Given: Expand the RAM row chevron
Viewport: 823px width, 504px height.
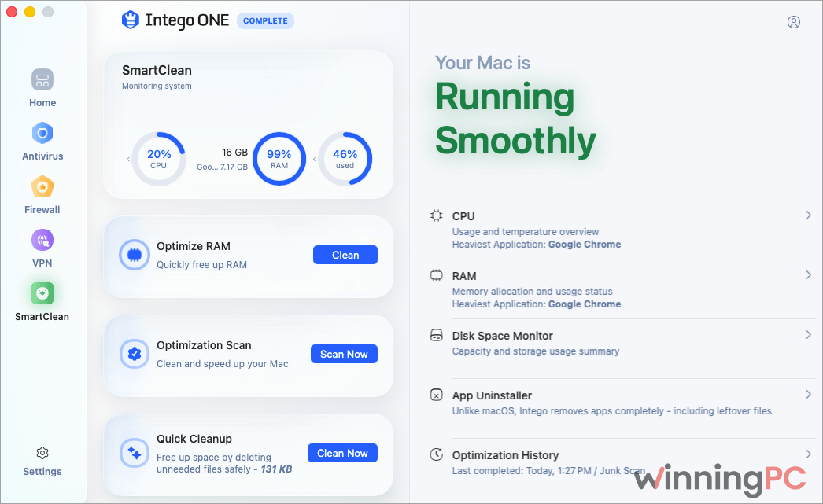Looking at the screenshot, I should (x=808, y=275).
